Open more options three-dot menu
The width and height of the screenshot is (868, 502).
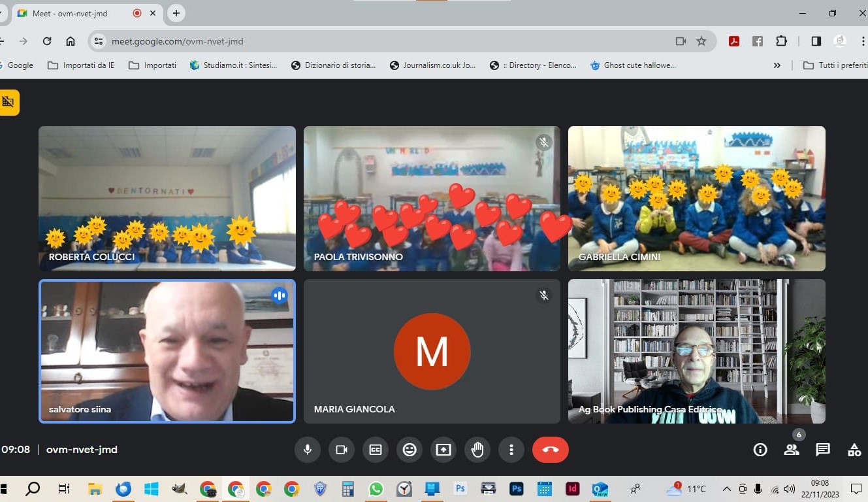coord(511,450)
